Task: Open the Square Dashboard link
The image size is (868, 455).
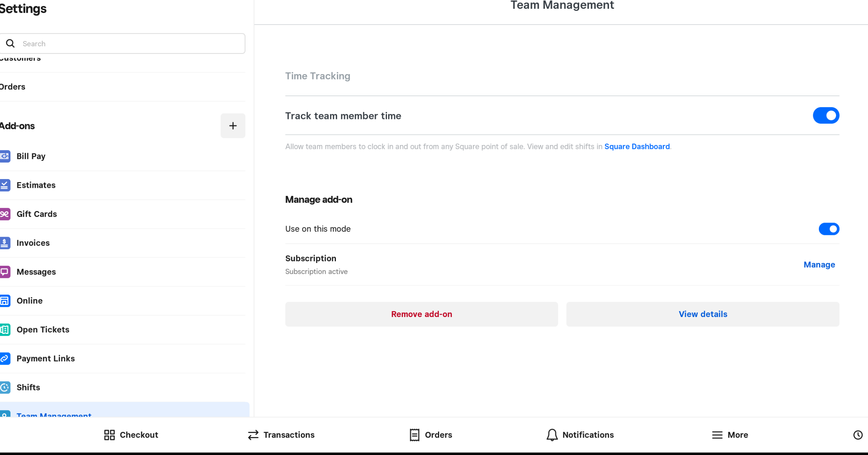Action: (637, 146)
